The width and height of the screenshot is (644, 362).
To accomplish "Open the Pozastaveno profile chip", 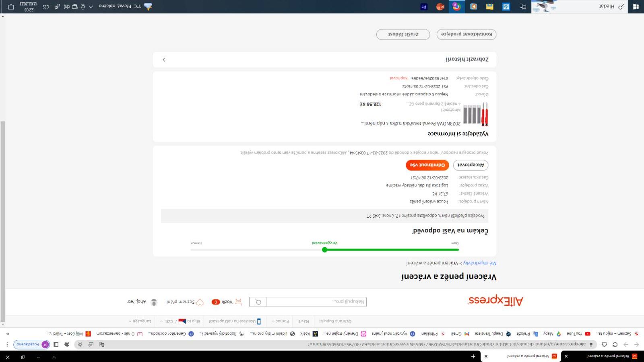I will (x=32, y=344).
